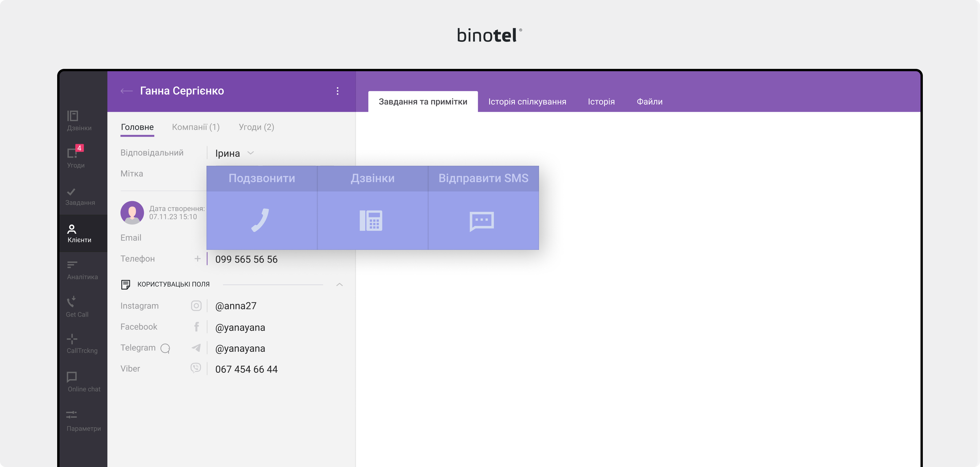Open the Файли tab
The image size is (980, 467).
tap(650, 102)
